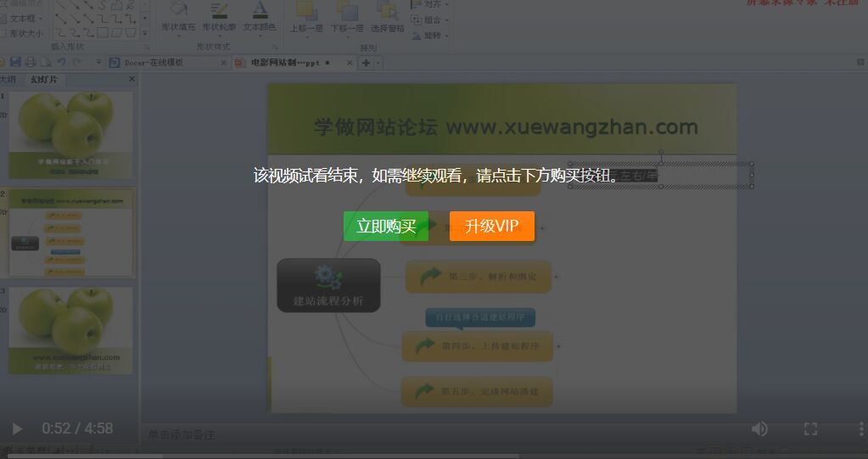Click the green 立即购买 buy button
This screenshot has height=459, width=868.
[x=385, y=226]
